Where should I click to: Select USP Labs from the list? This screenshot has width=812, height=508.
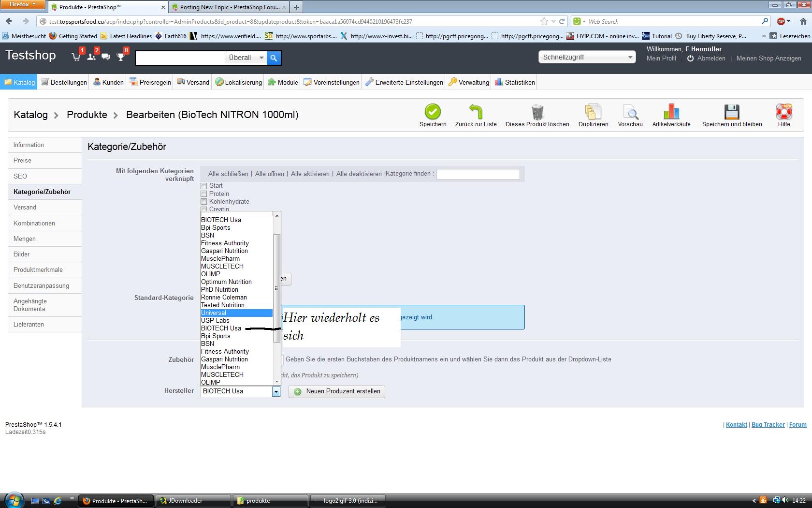click(237, 321)
